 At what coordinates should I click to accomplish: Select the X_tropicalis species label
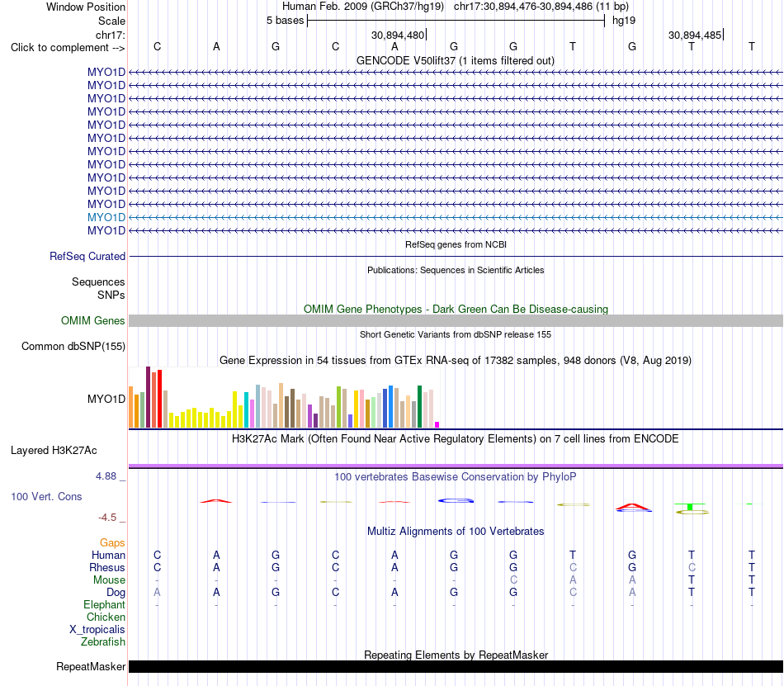[x=97, y=630]
